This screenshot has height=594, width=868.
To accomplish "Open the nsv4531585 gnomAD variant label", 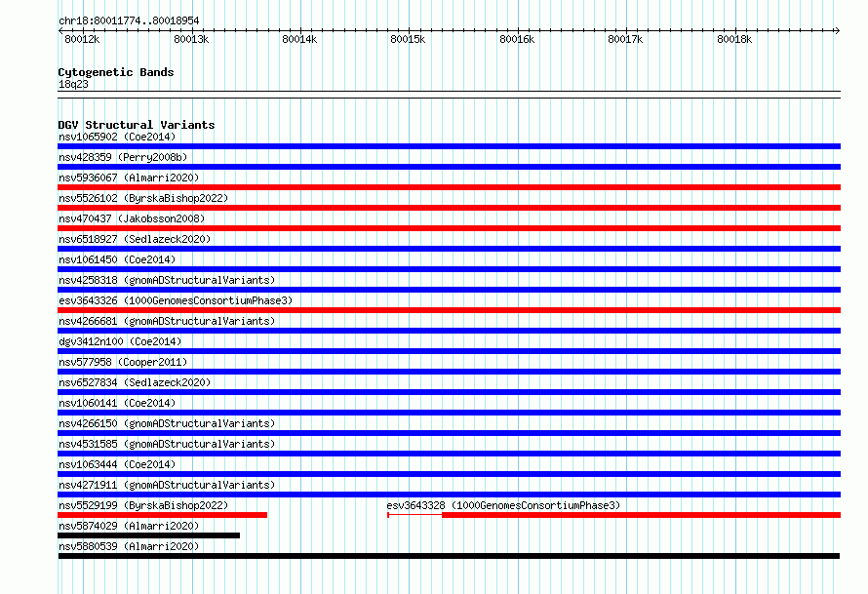I will pyautogui.click(x=167, y=444).
